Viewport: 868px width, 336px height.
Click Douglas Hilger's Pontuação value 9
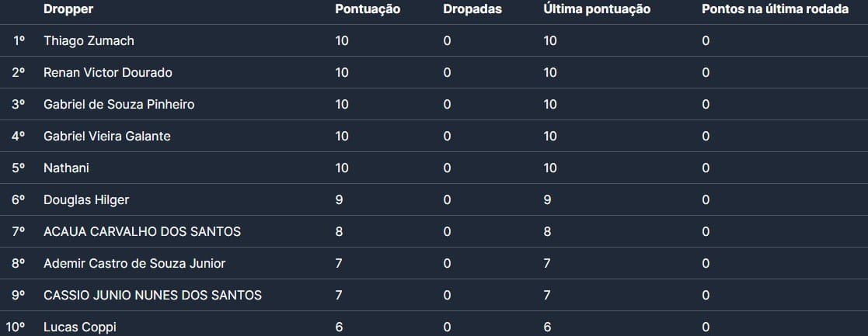(x=339, y=199)
